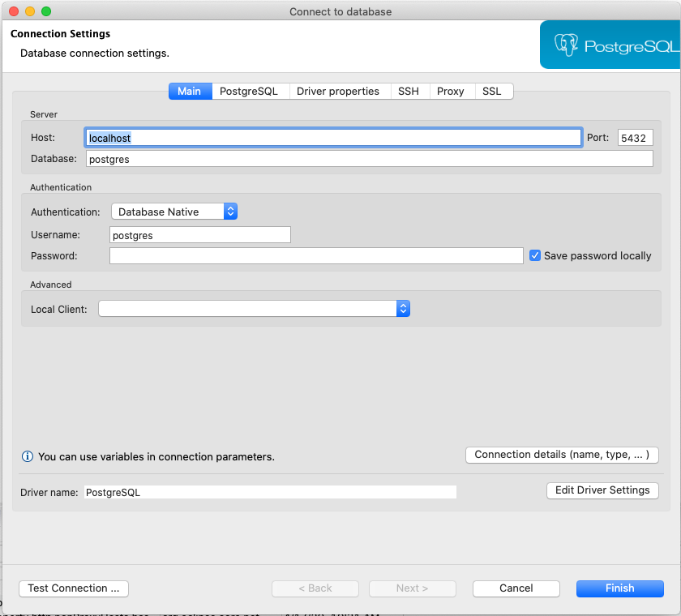Click the Authentication combo stepper arrows
The width and height of the screenshot is (681, 616).
(x=231, y=210)
